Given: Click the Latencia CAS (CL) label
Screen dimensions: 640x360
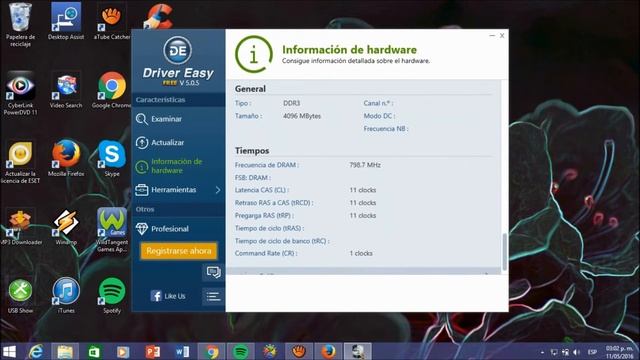Looking at the screenshot, I should [x=262, y=190].
